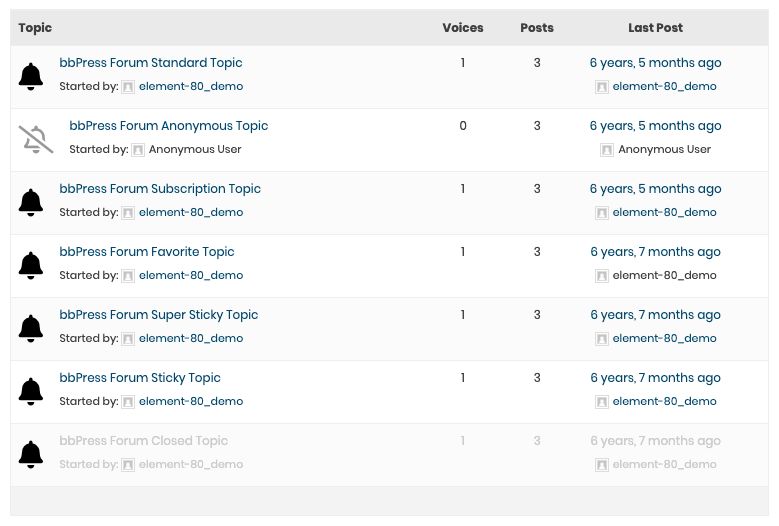Click Standard Topic starter avatar
This screenshot has height=526, width=779.
(128, 87)
